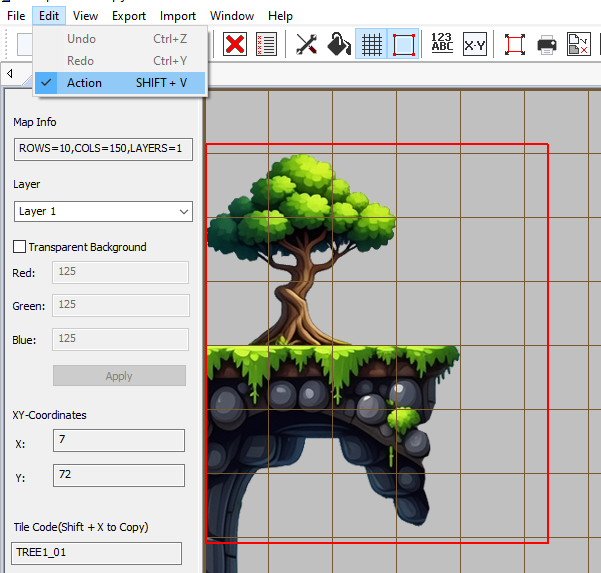Select the paint bucket fill tool
601x573 pixels.
coord(339,44)
